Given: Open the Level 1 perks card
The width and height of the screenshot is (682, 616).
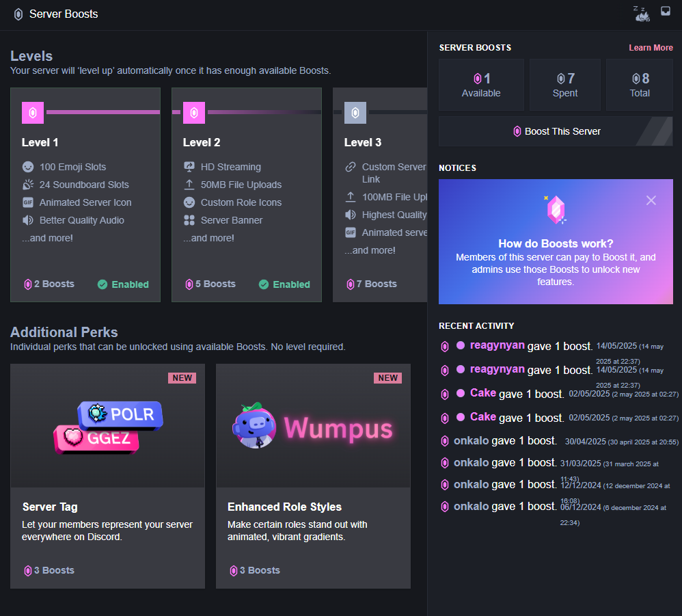Looking at the screenshot, I should (x=85, y=195).
